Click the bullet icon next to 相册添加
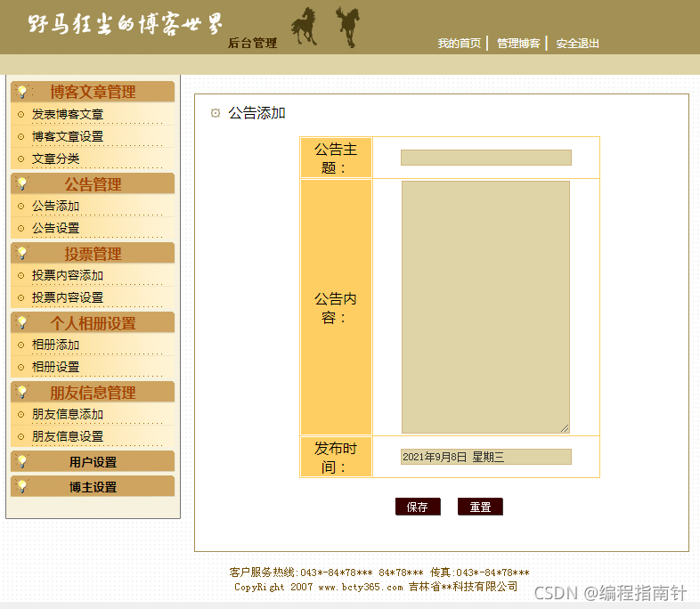 pyautogui.click(x=20, y=345)
